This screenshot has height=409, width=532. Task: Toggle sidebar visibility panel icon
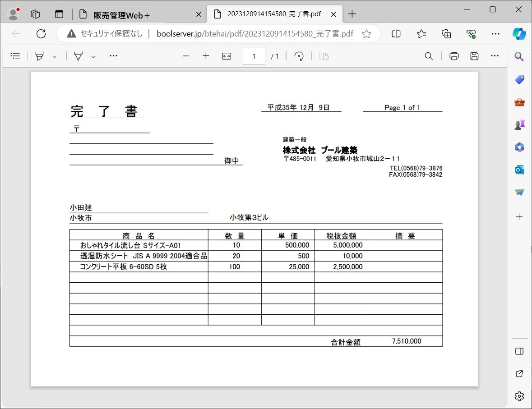519,351
